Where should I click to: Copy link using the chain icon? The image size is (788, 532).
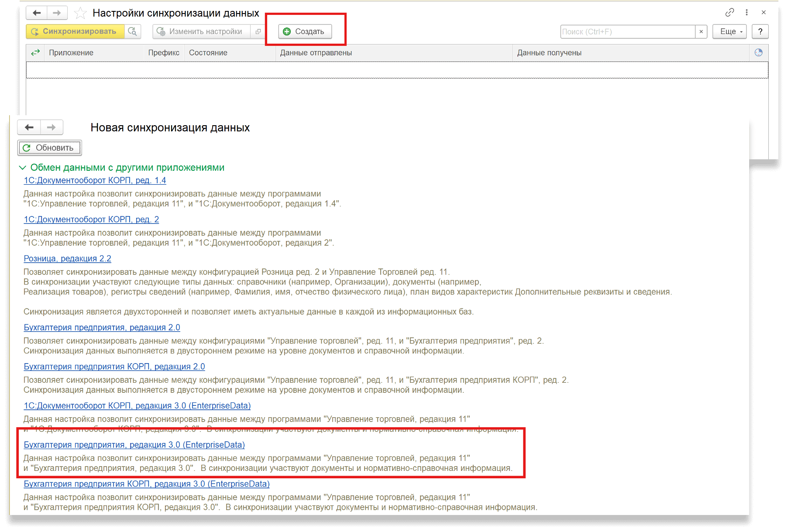730,12
